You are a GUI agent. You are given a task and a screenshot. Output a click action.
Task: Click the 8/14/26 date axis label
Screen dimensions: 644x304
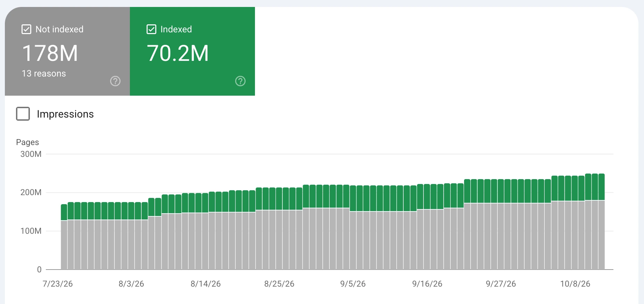click(x=206, y=284)
